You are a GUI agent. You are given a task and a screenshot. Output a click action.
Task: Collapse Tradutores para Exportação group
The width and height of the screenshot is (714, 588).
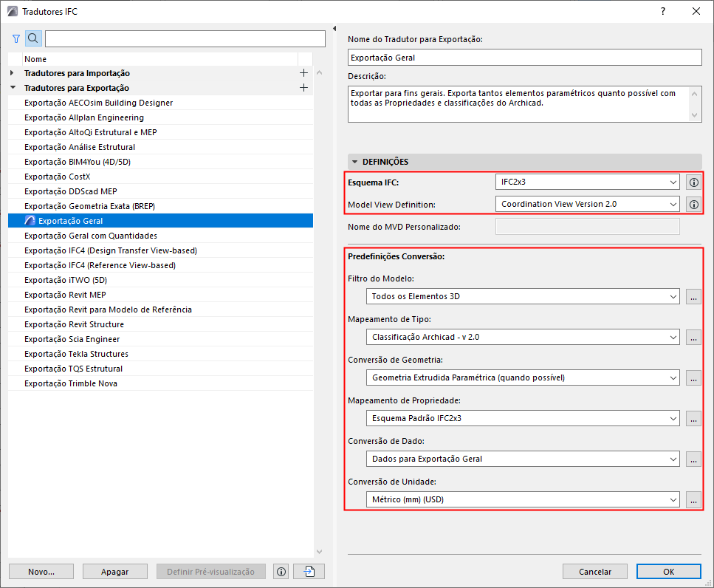pos(13,87)
